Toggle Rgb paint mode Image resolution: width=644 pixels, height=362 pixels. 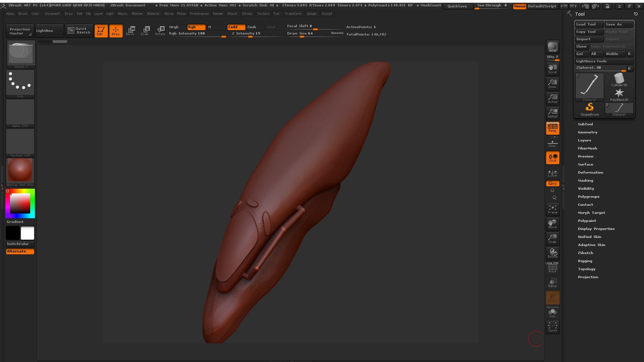[196, 27]
